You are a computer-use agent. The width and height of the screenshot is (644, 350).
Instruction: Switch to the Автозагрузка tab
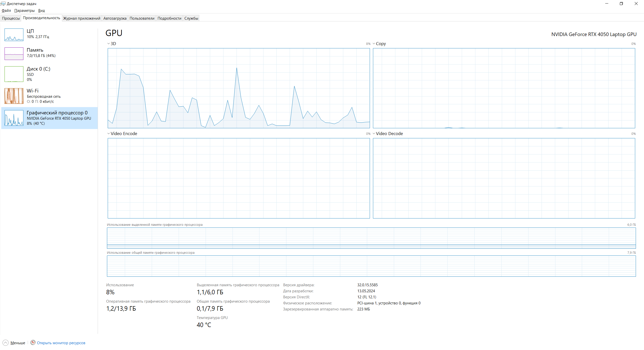point(115,18)
